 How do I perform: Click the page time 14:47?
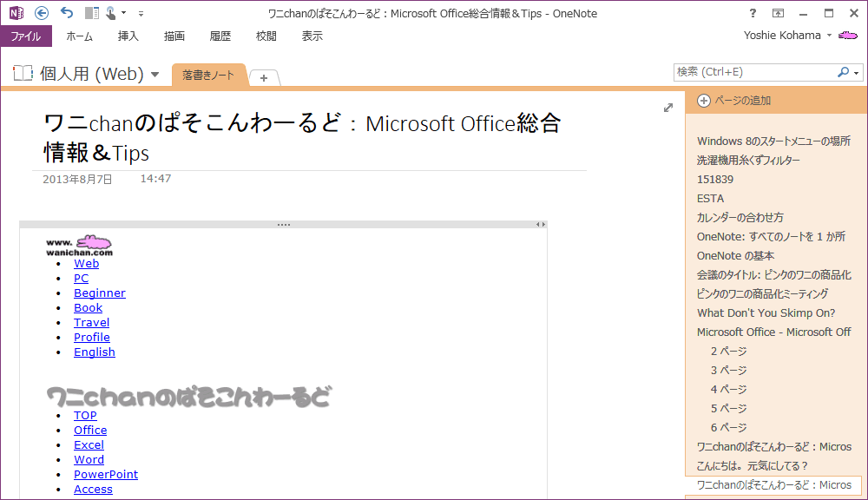[155, 179]
